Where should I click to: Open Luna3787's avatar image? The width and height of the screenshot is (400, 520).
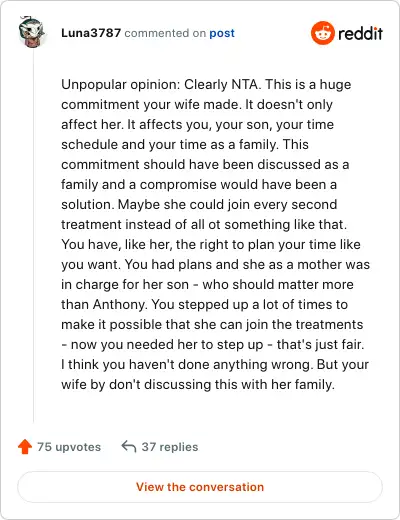[31, 32]
